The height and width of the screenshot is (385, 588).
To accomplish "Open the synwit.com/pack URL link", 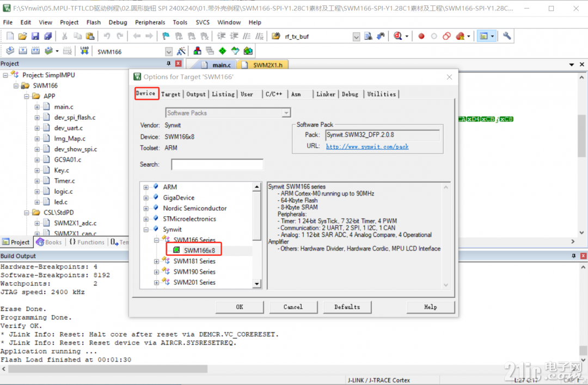I will tap(367, 146).
